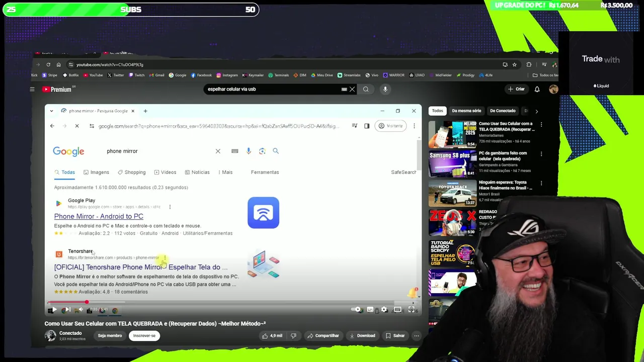Screen dimensions: 644x362
Task: Save the video with Salvar button
Action: [x=395, y=335]
